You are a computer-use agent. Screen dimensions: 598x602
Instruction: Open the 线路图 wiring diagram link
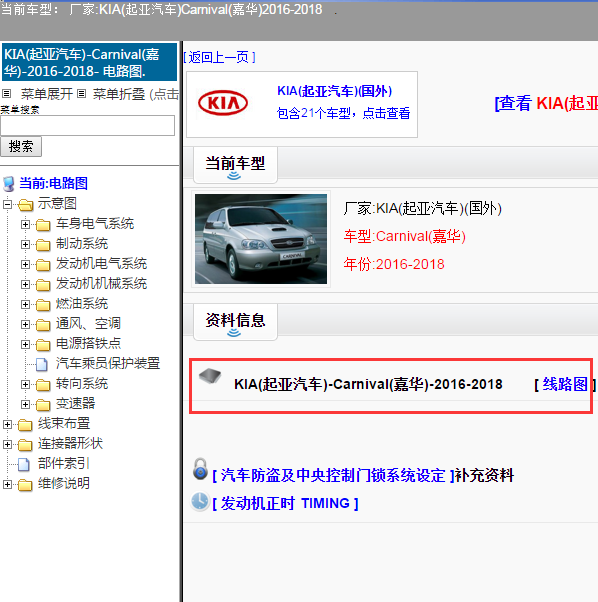pos(565,384)
